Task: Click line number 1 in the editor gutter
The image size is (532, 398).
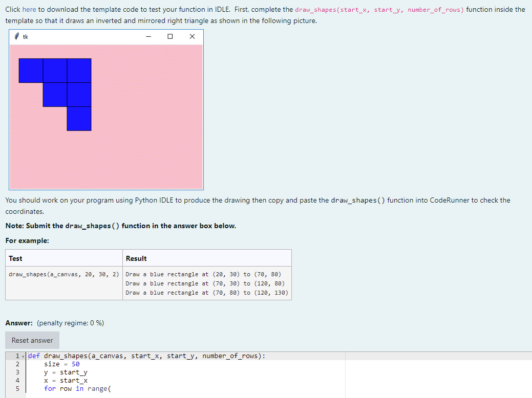Action: (17, 356)
